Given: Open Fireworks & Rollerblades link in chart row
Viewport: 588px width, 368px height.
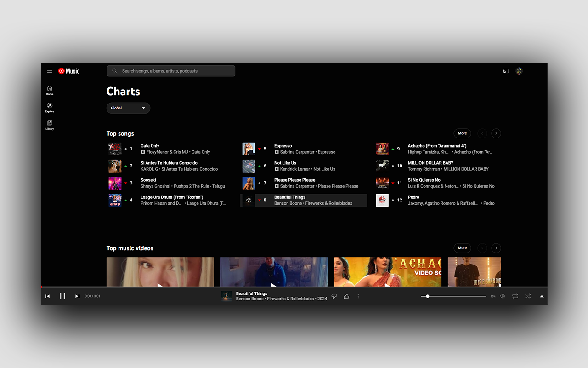Looking at the screenshot, I should pos(328,203).
